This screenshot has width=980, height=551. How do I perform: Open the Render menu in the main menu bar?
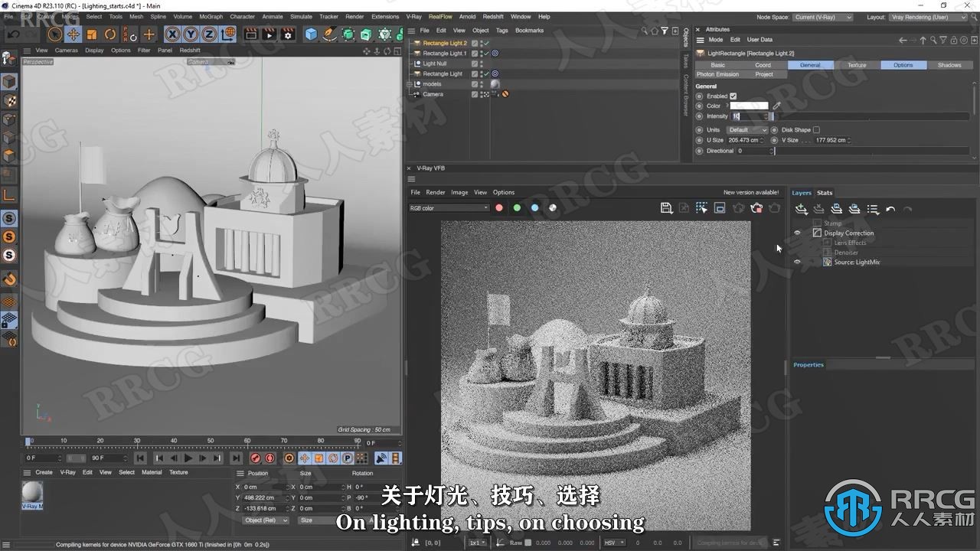[x=354, y=16]
